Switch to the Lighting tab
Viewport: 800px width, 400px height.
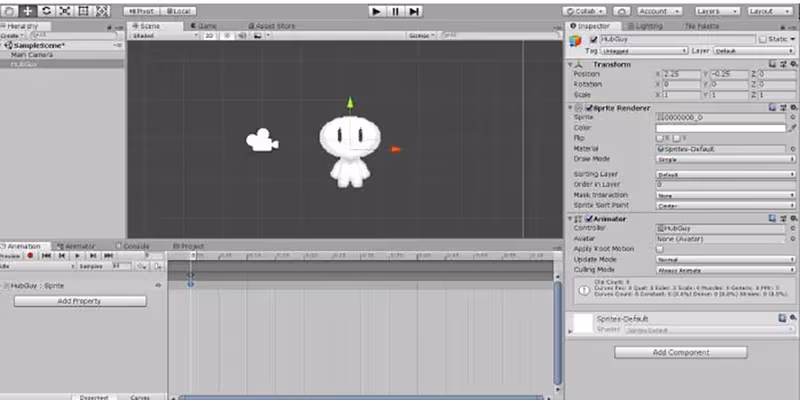[x=645, y=26]
